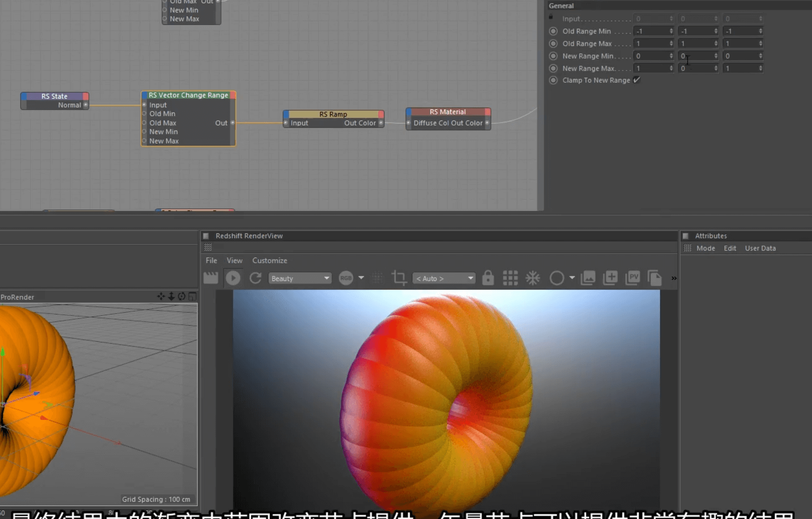
Task: Adjust New Range Max third field stepper
Action: coord(760,68)
